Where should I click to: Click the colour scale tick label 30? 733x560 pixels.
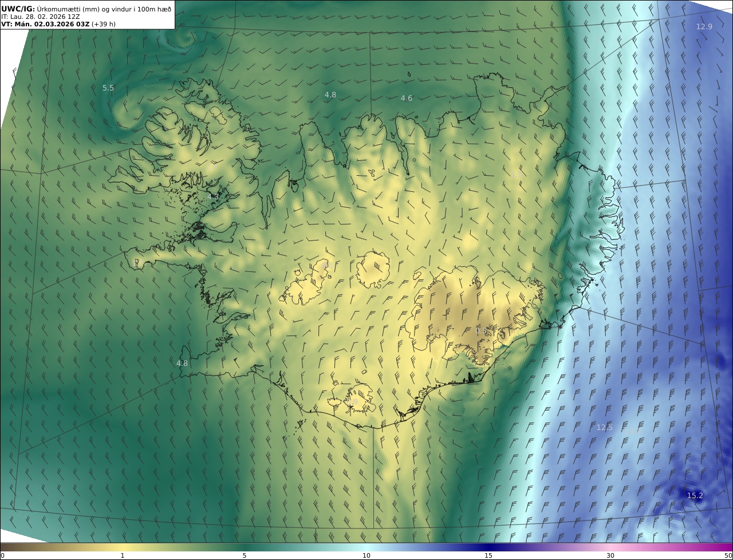[x=610, y=555]
